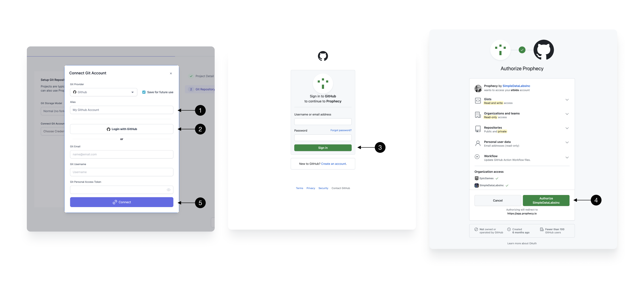Click the GitHub icon on sign-in page
Viewport: 644px width, 285px height.
[323, 56]
